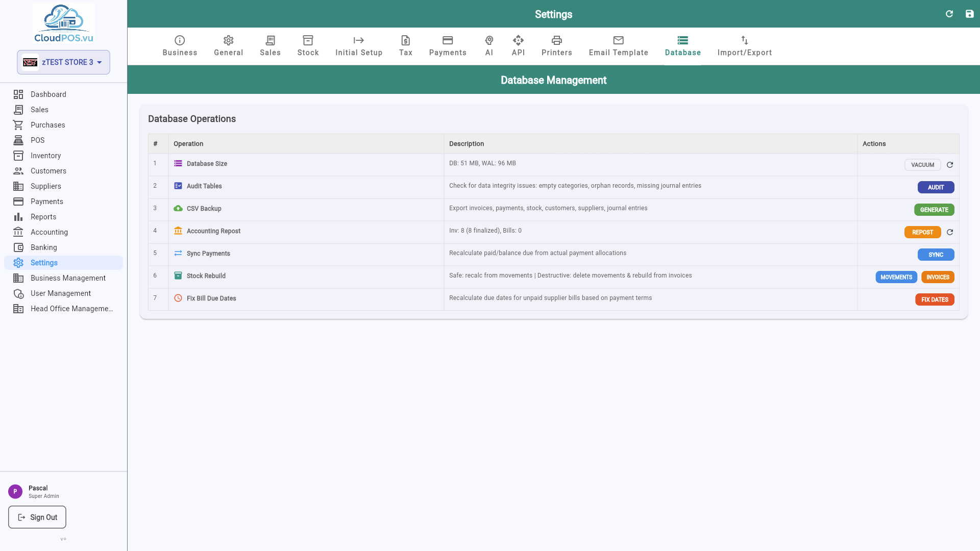Click 'Inv: 8 (8 finalized), Bills: 0' text
The height and width of the screenshot is (551, 980).
pyautogui.click(x=485, y=231)
